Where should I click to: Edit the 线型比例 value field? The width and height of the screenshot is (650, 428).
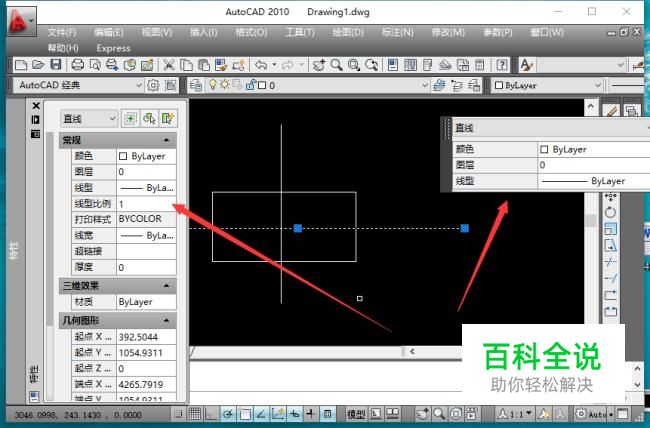146,204
